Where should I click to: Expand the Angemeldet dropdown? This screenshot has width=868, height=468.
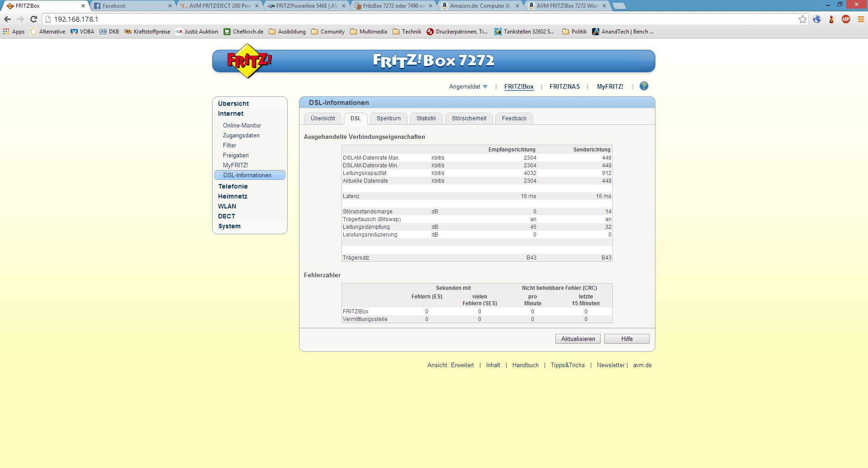pyautogui.click(x=468, y=86)
